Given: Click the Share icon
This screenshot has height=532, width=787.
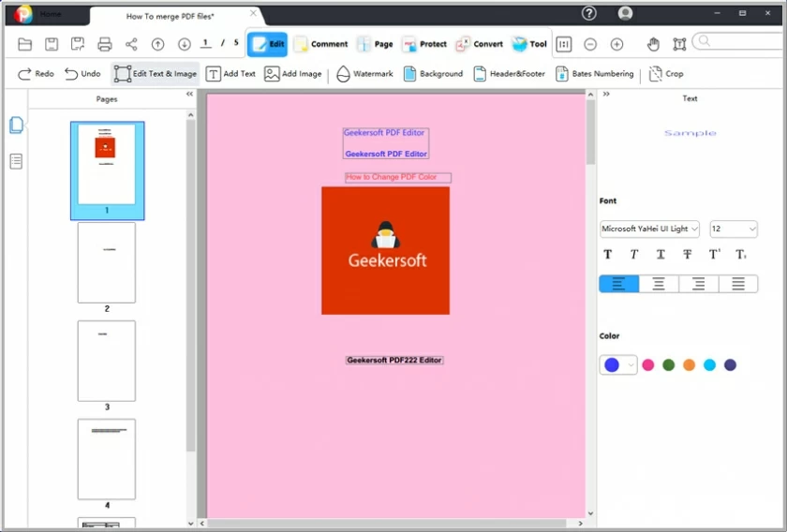Looking at the screenshot, I should point(131,44).
